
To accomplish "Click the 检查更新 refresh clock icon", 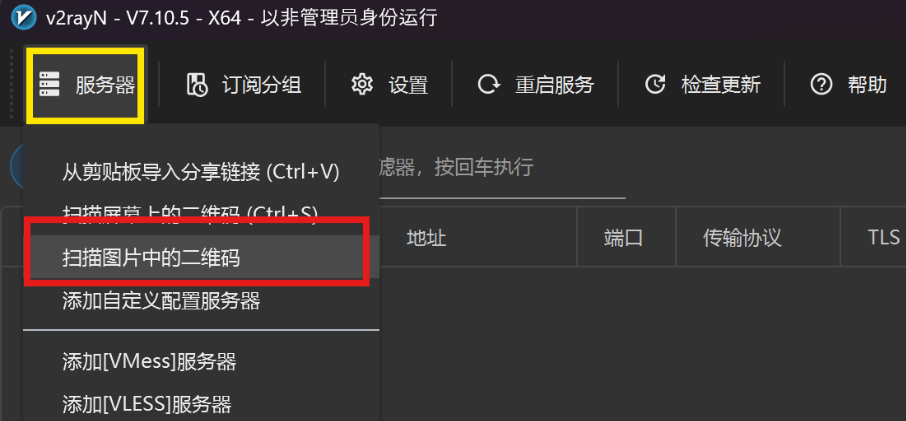I will (x=655, y=85).
